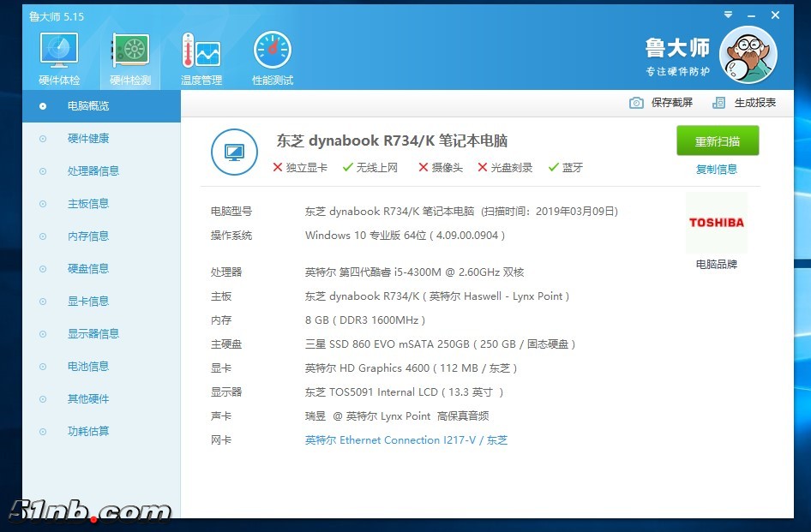Viewport: 811px width, 532px height.
Task: Click the camera icon for 保存截屏
Action: coord(636,103)
